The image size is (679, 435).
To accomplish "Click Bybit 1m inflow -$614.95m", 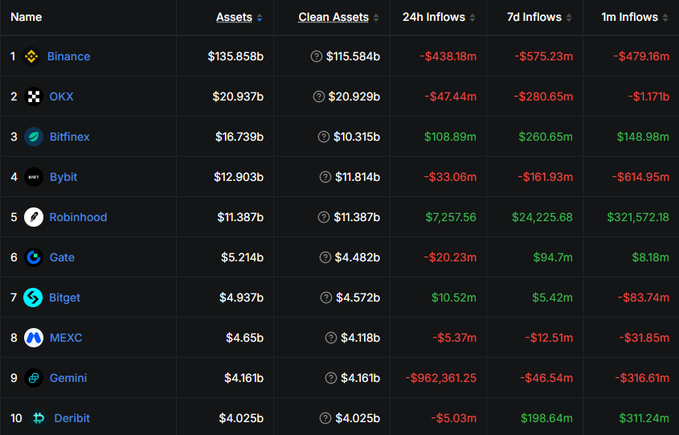I will click(640, 177).
